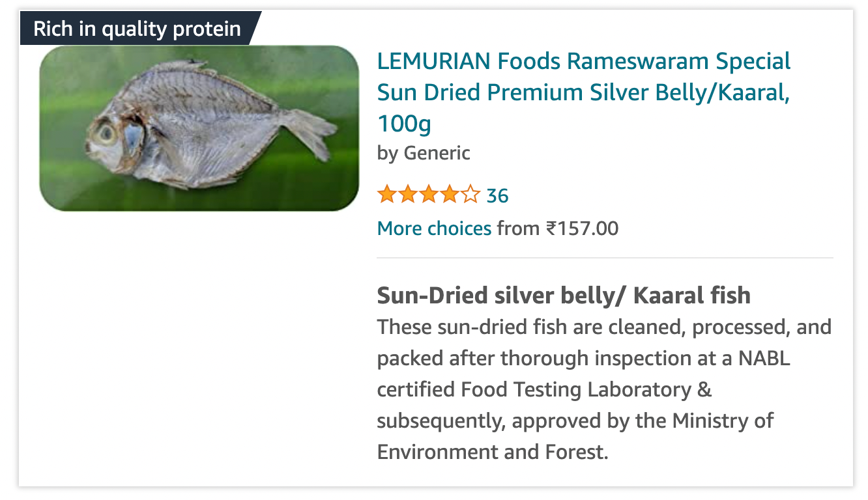Screen dimensions: 868x500
Task: Click the third filled rating star
Action: (428, 195)
